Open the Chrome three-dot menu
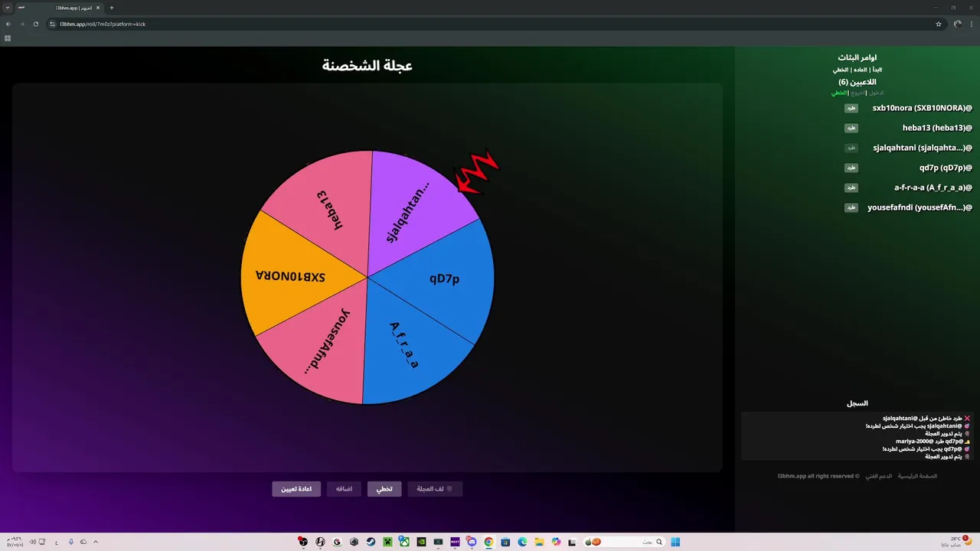980x551 pixels. tap(972, 24)
